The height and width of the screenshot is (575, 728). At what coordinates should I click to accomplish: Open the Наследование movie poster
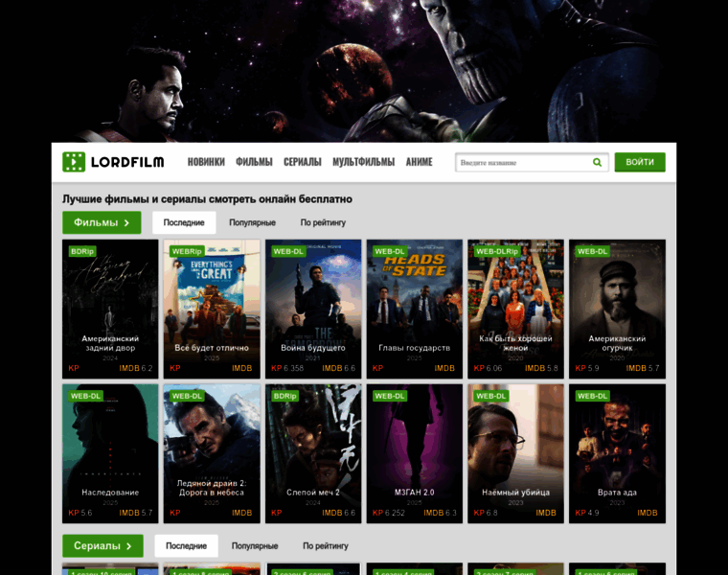click(x=110, y=453)
